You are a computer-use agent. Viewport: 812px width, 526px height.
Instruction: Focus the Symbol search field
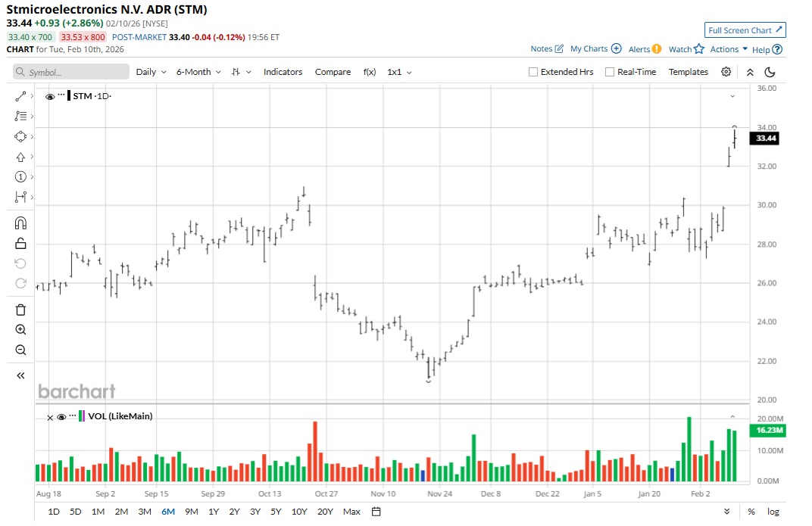(71, 72)
